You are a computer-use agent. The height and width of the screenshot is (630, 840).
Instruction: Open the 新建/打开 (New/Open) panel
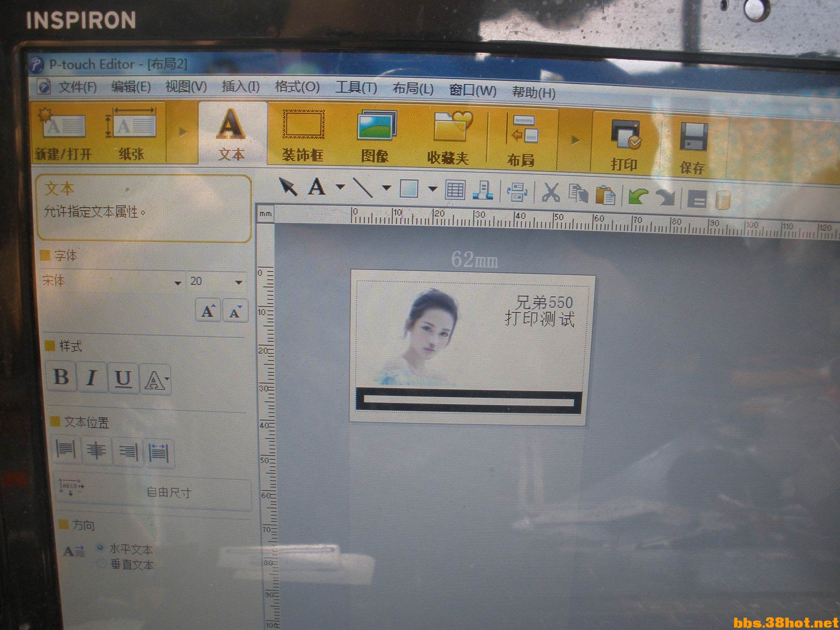click(x=63, y=135)
